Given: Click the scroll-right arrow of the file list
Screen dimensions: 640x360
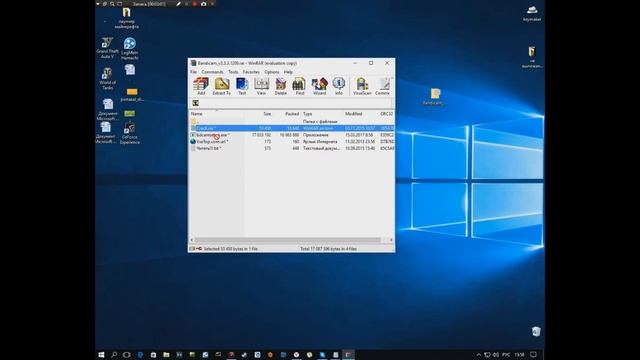Looking at the screenshot, I should pos(391,240).
